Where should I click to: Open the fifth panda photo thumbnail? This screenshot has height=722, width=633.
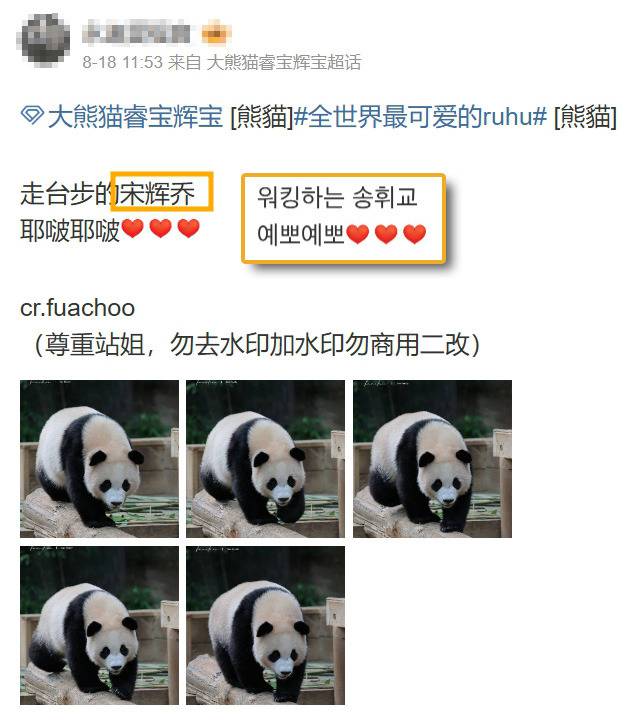(x=266, y=625)
